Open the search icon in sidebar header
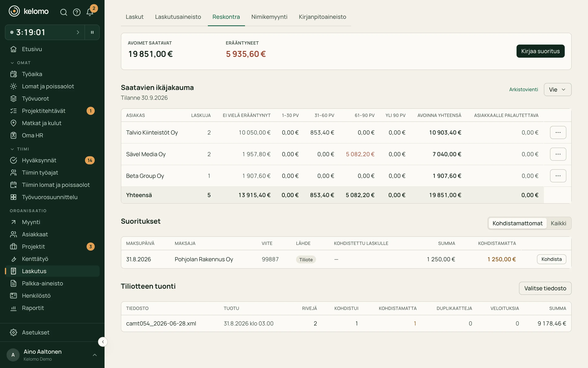588x368 pixels. [x=63, y=12]
